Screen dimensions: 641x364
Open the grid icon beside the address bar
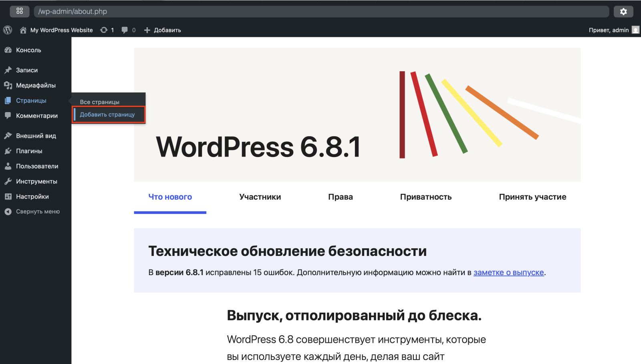click(x=20, y=11)
